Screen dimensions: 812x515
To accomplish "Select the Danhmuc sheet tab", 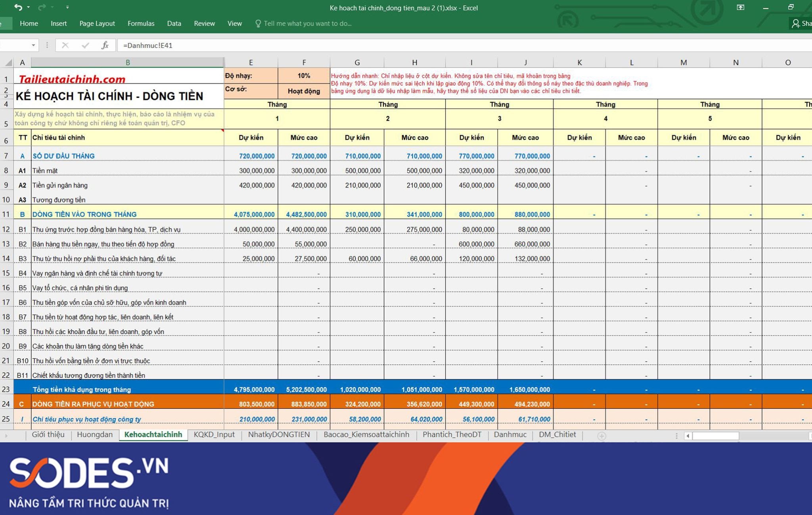I will coord(510,435).
